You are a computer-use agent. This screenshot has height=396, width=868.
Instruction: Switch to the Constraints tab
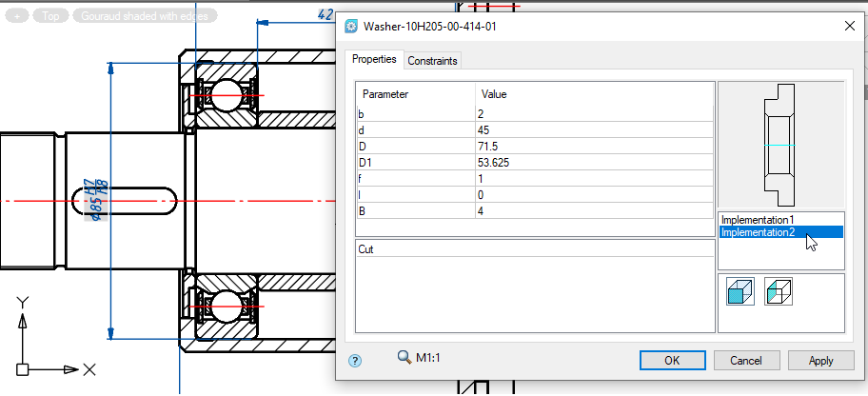(432, 61)
